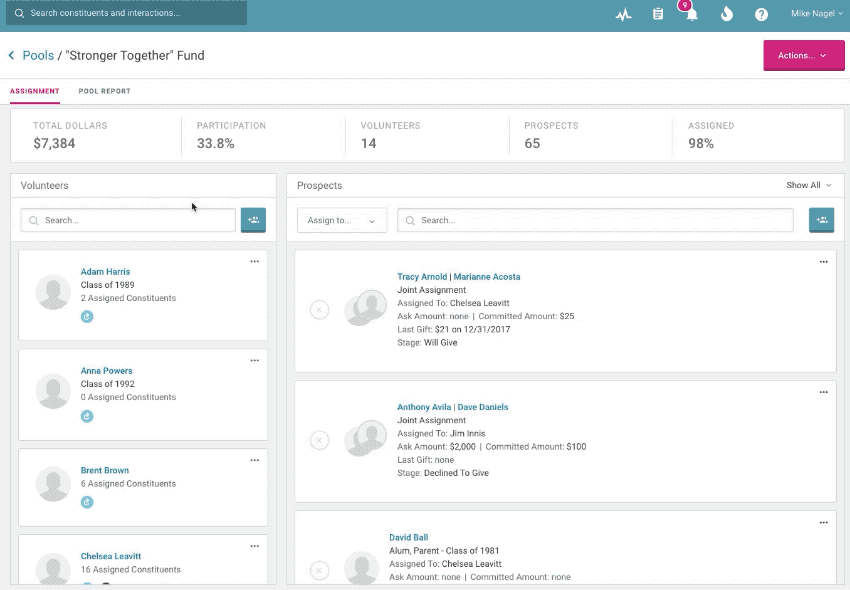The width and height of the screenshot is (850, 590).
Task: Open the activity pulse icon in header
Action: coord(623,14)
